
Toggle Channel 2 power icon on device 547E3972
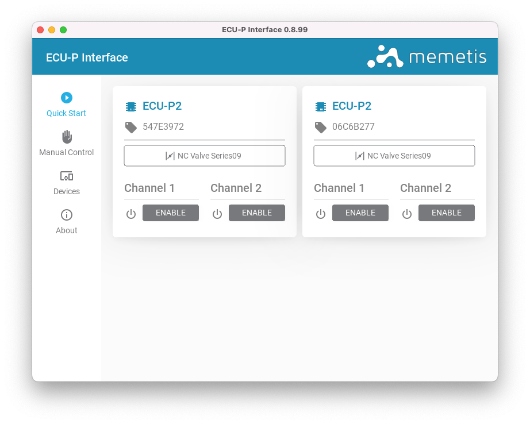pyautogui.click(x=217, y=214)
